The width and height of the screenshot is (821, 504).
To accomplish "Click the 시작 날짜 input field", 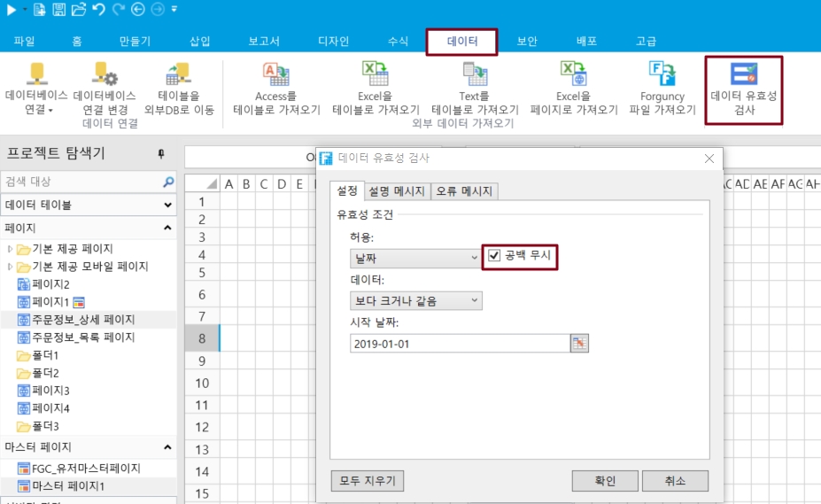I will coord(459,344).
